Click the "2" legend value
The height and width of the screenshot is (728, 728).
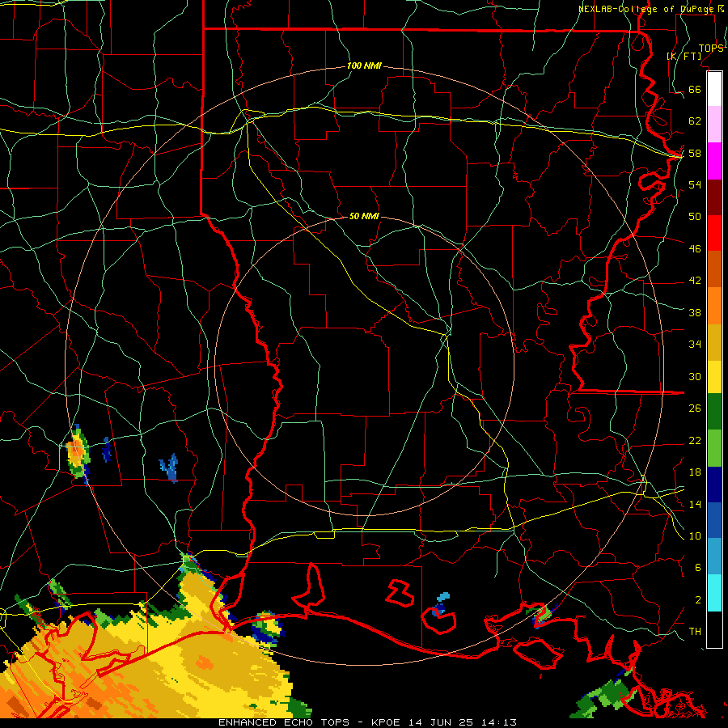[x=698, y=600]
